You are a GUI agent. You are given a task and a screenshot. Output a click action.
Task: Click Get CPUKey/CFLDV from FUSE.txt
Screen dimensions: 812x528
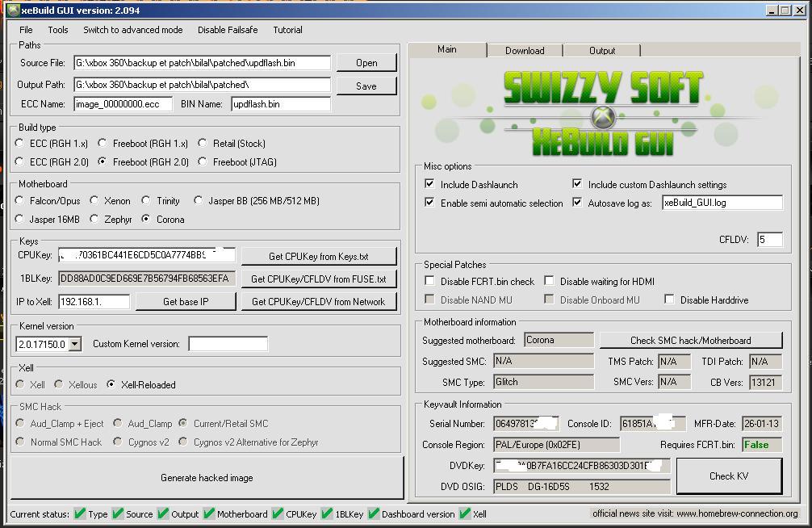pyautogui.click(x=319, y=279)
